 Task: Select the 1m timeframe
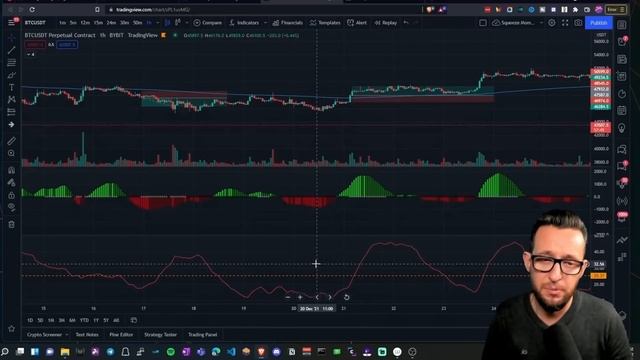(62, 23)
